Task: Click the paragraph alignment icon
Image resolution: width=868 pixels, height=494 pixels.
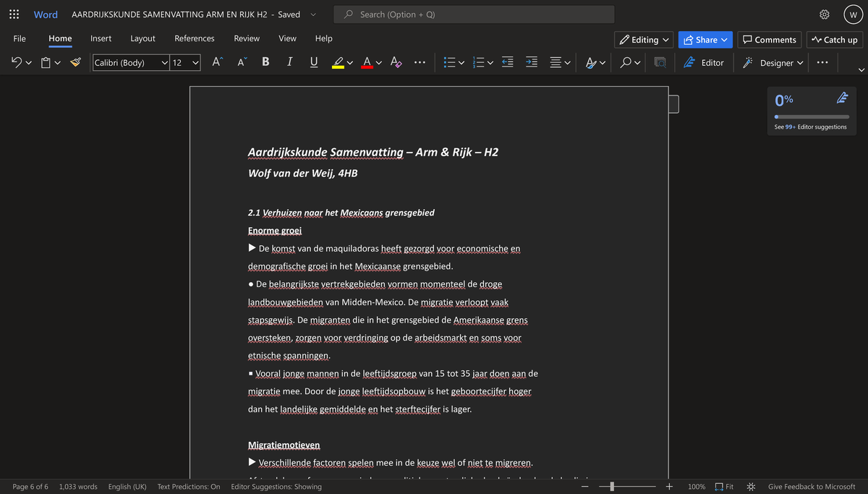Action: tap(556, 63)
